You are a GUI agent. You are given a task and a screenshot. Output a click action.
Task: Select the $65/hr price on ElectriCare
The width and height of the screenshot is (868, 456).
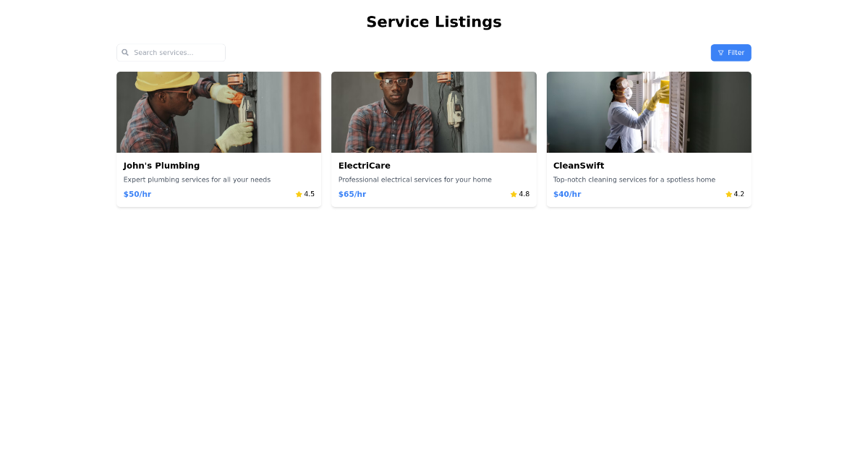click(352, 194)
